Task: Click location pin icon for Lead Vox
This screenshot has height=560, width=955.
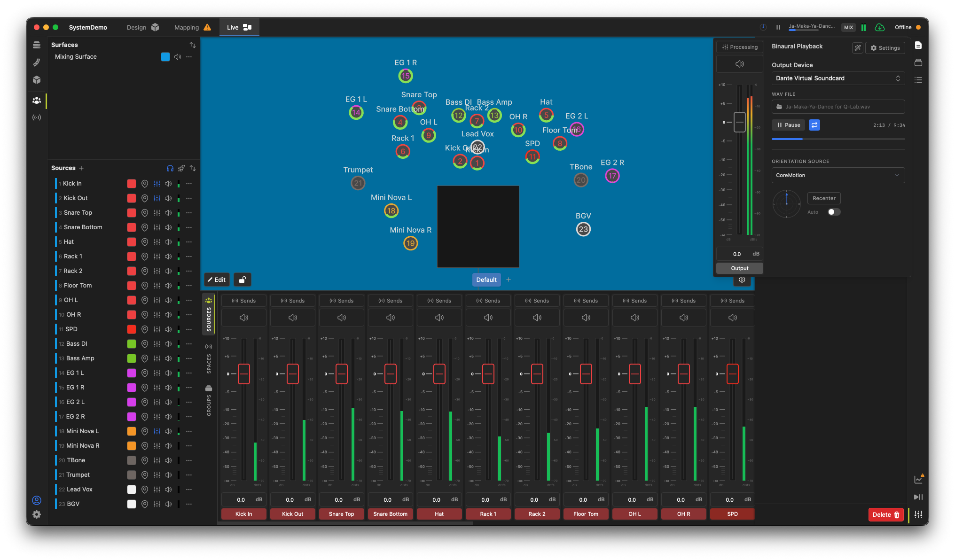Action: (x=145, y=490)
